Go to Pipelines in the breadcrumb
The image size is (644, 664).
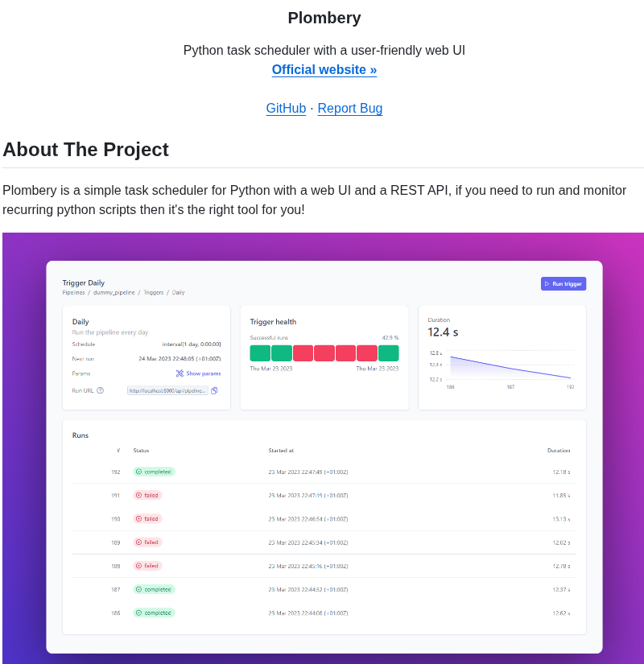click(x=73, y=292)
